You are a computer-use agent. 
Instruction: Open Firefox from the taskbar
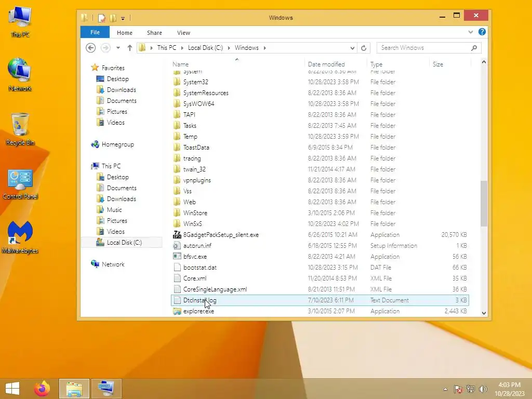click(42, 389)
